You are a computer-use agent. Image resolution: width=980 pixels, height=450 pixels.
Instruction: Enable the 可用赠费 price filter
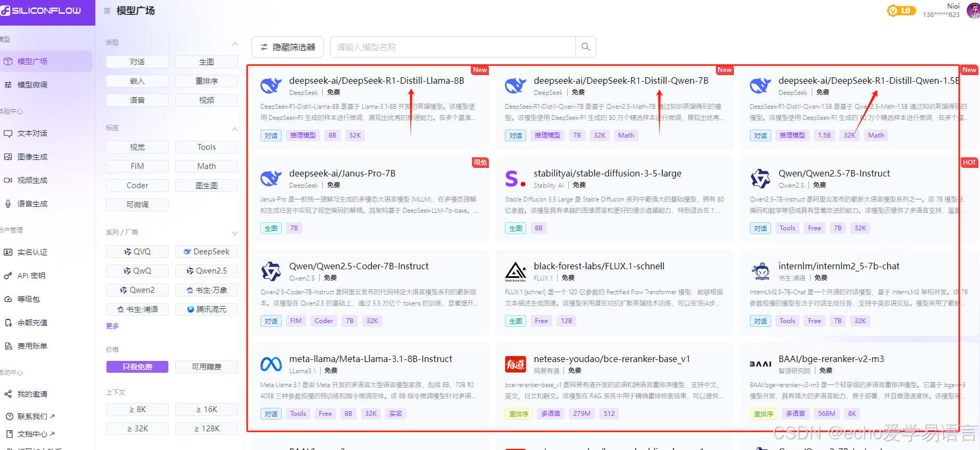click(207, 367)
